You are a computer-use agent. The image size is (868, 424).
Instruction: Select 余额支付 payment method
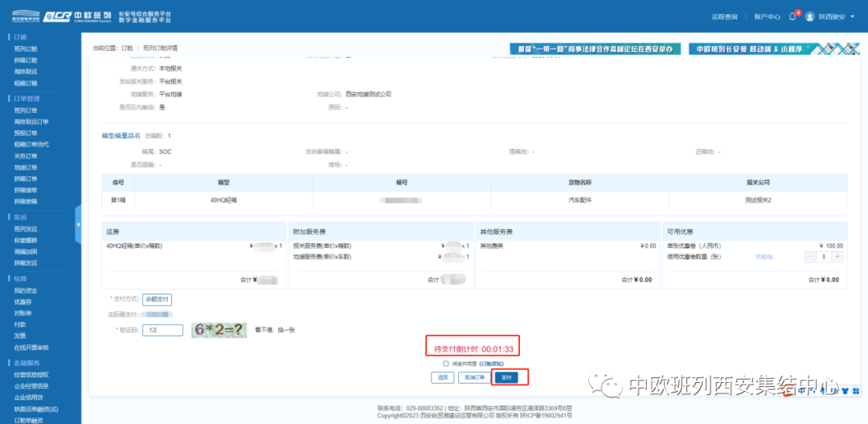coord(157,298)
